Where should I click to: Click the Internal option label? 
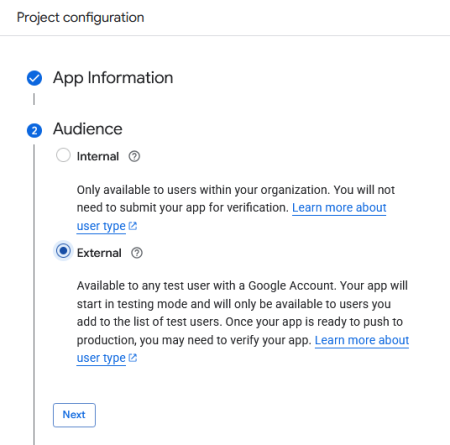point(98,156)
